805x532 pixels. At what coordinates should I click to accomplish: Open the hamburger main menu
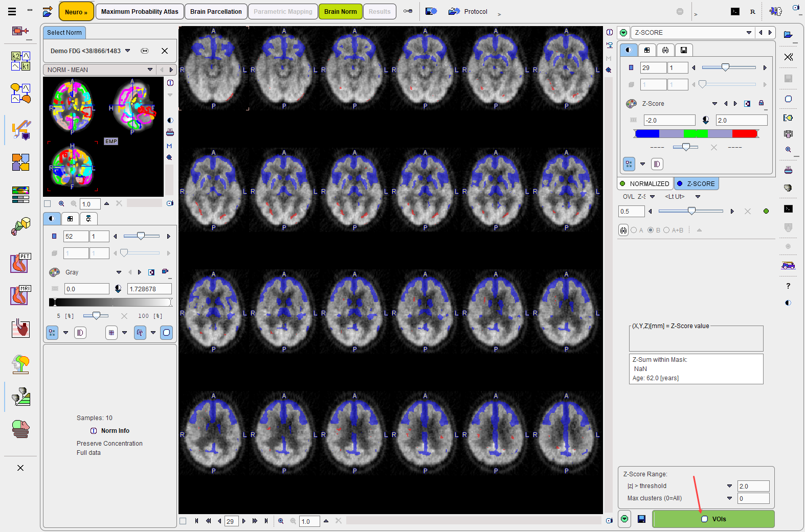pos(12,11)
